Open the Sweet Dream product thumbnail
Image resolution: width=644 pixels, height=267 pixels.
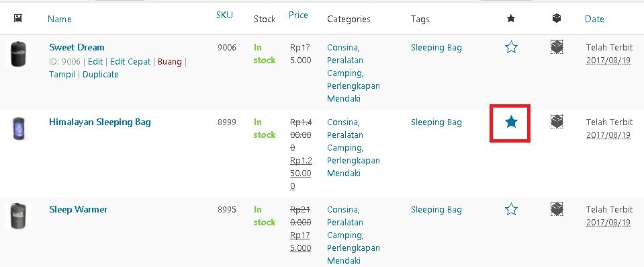pyautogui.click(x=17, y=54)
